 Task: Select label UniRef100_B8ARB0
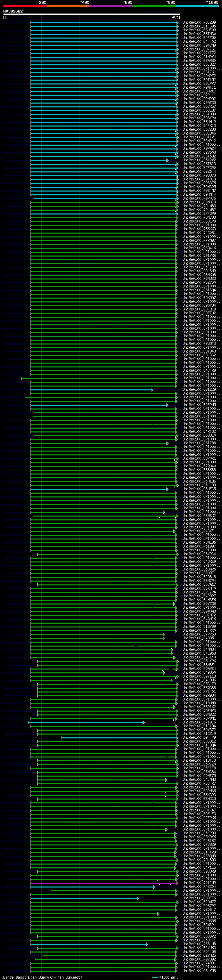point(199,60)
